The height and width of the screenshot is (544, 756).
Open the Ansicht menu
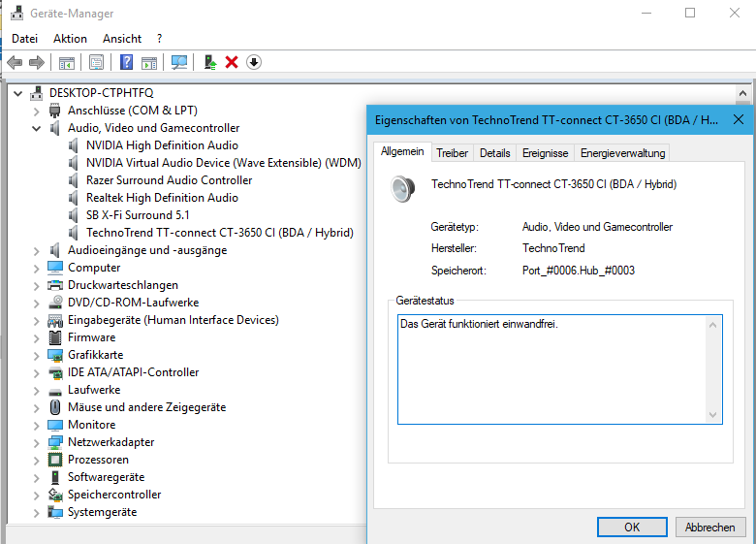122,39
